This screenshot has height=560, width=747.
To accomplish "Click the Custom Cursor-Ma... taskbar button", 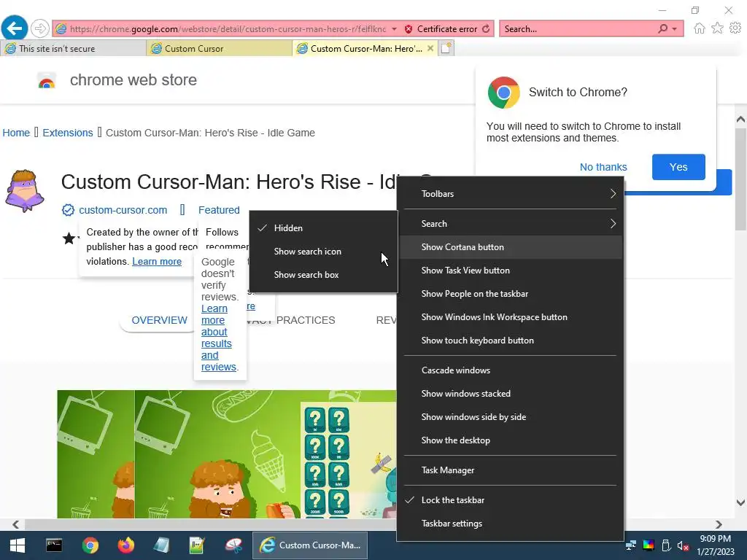I will tap(310, 545).
